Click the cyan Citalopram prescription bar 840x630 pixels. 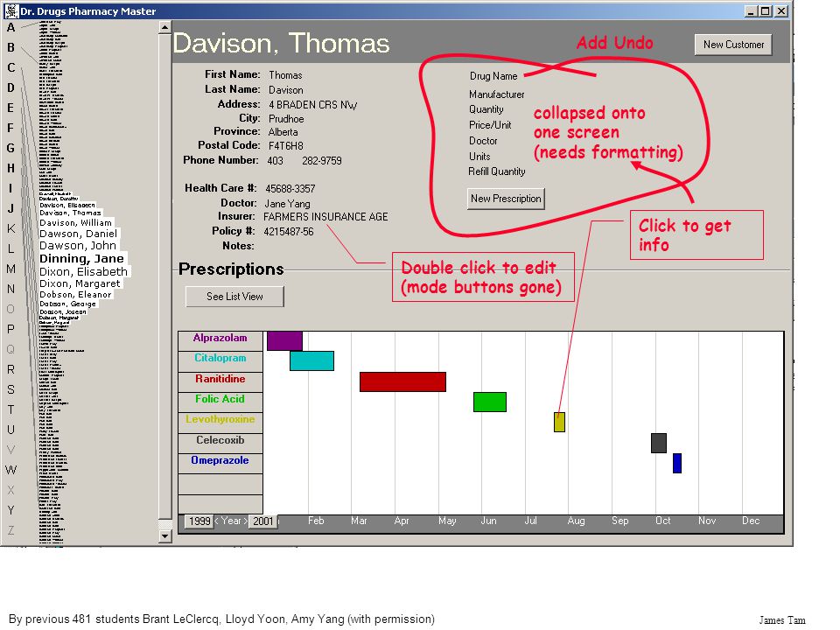(x=311, y=361)
